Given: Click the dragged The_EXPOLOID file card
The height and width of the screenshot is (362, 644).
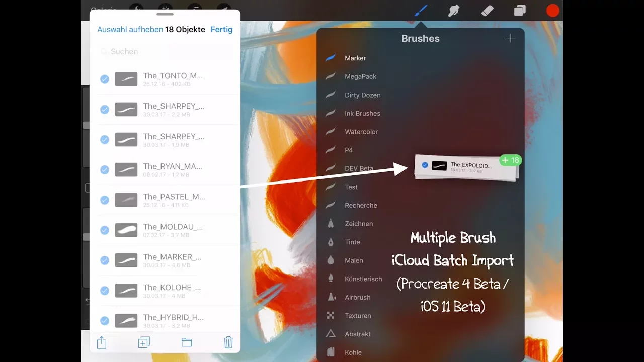Looking at the screenshot, I should pyautogui.click(x=466, y=167).
